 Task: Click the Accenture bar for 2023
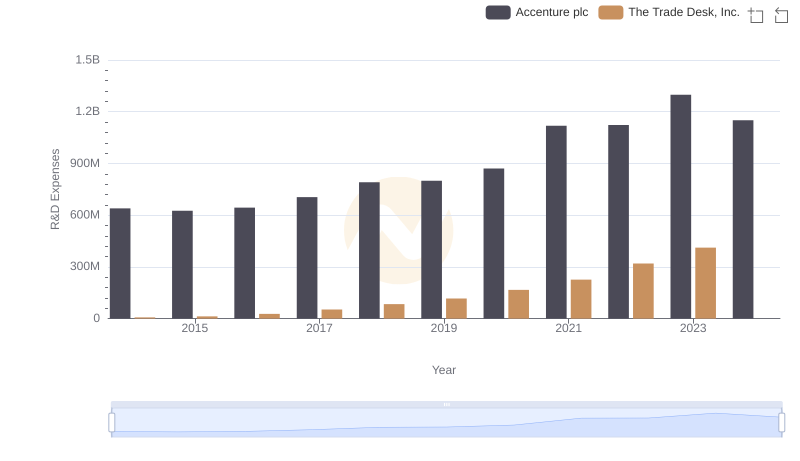(681, 207)
